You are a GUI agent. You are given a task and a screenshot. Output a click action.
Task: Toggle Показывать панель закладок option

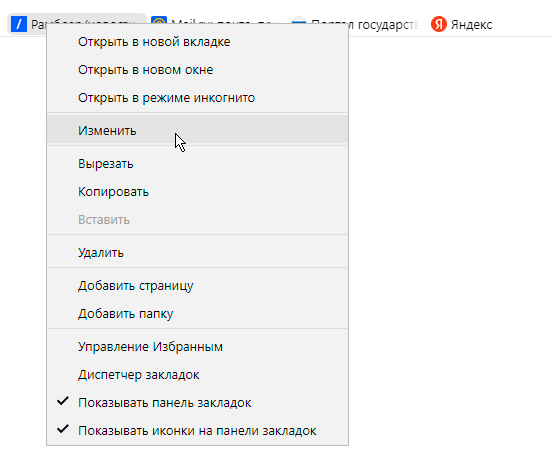(197, 402)
